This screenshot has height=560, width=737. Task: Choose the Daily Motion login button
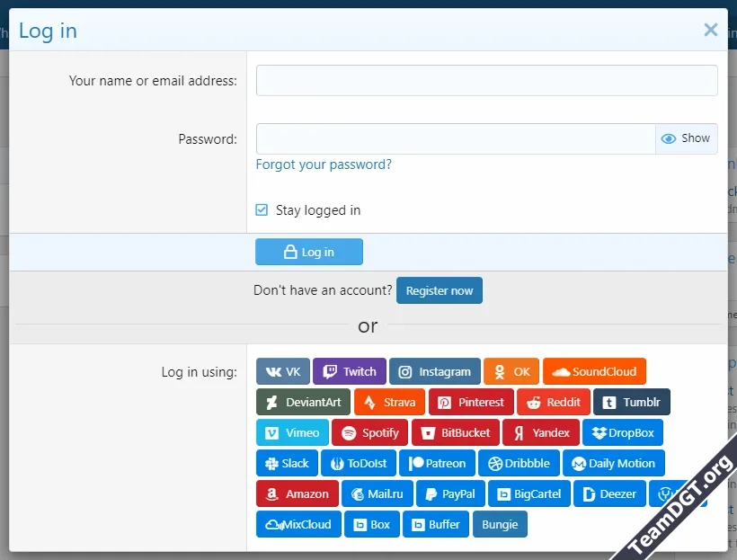(x=614, y=463)
